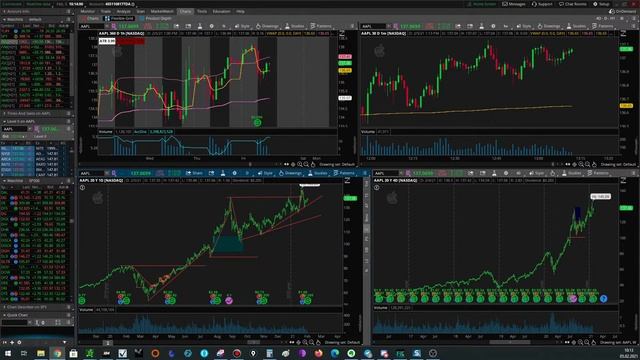
Task: Open Google Chrome from the taskbar
Action: coord(57,353)
